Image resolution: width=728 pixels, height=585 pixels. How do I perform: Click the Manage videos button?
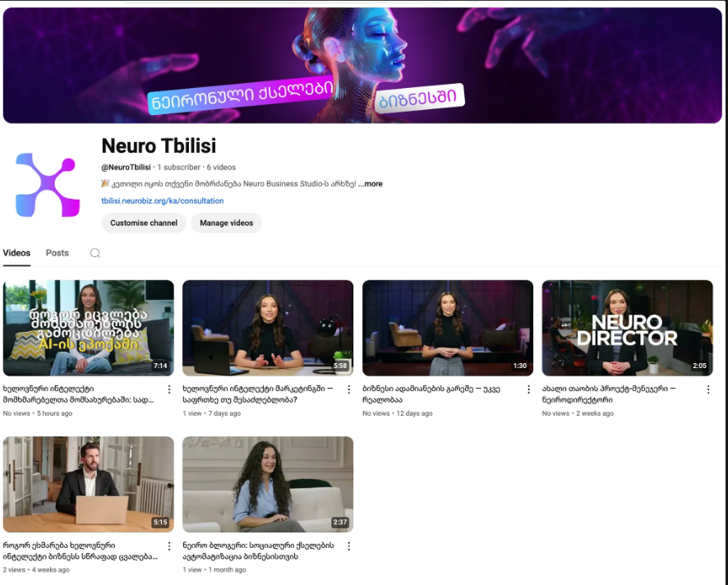click(x=227, y=223)
